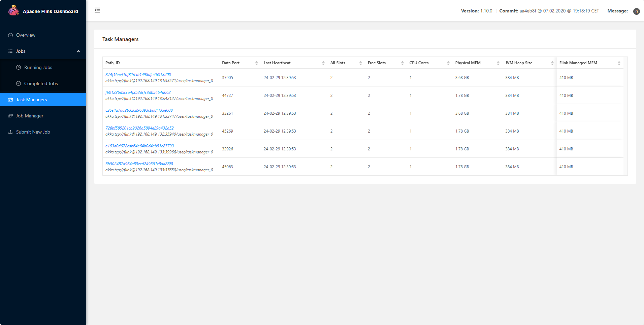Click akka path with port 37650
This screenshot has height=325, width=644.
[x=159, y=170]
